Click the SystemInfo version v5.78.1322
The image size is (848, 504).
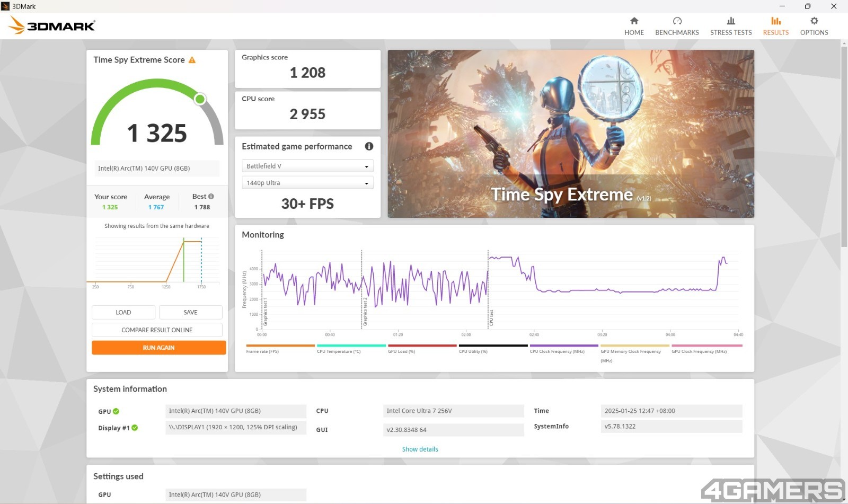tap(672, 426)
